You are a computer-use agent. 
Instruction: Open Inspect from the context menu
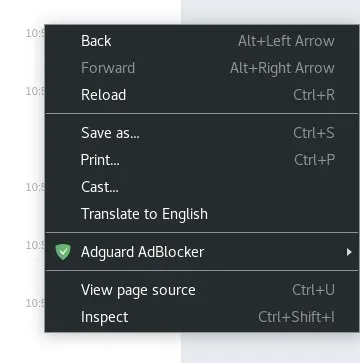coord(202,317)
